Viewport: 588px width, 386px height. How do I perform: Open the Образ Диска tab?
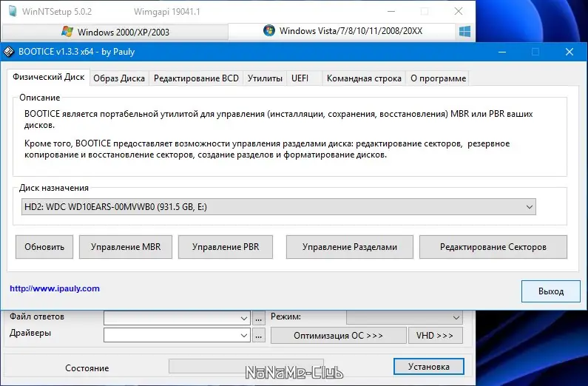tap(119, 78)
